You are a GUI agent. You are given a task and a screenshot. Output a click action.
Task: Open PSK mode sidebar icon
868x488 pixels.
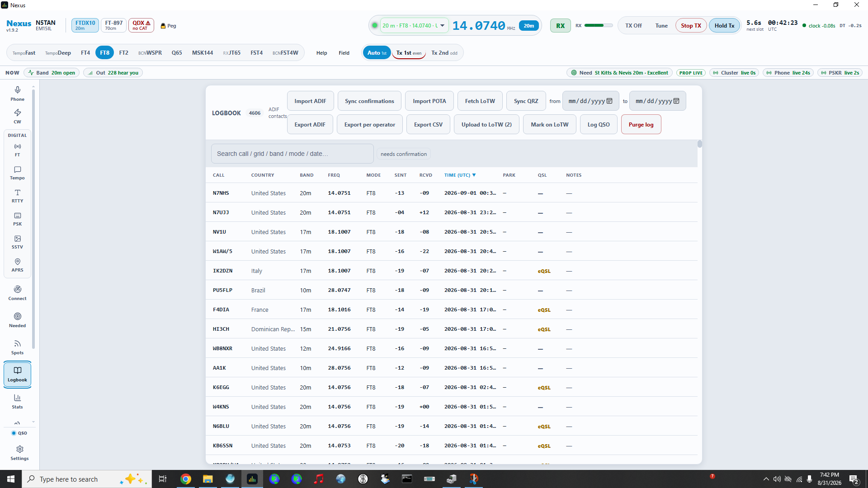(x=17, y=219)
